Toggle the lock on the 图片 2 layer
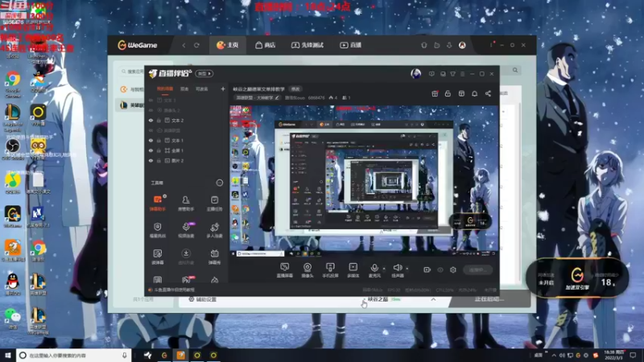 159,161
